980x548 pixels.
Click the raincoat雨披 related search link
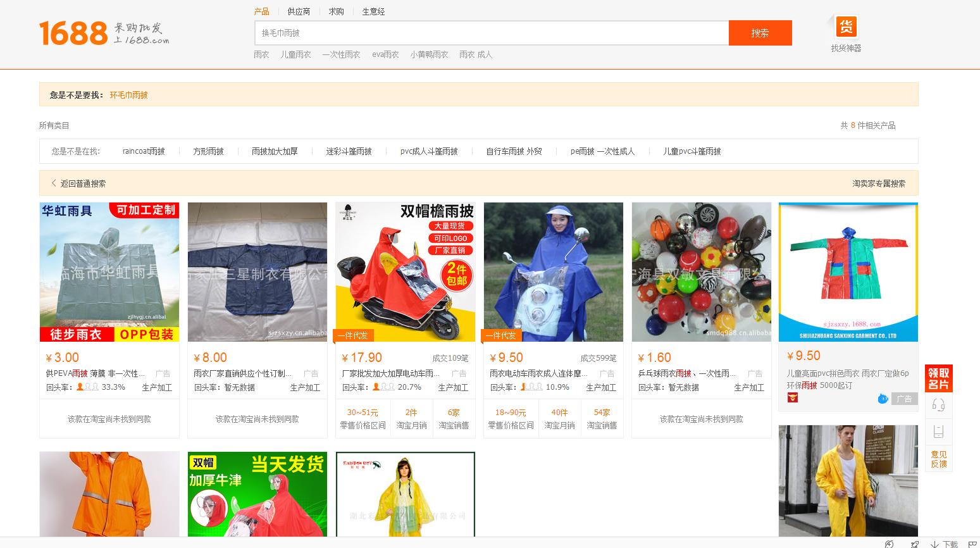[x=144, y=151]
